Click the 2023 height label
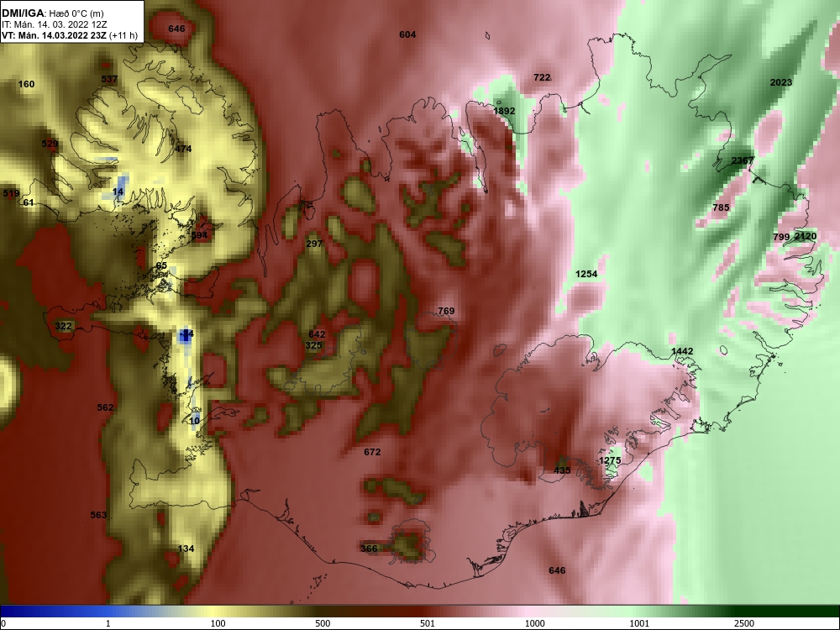Image resolution: width=840 pixels, height=630 pixels. pos(780,82)
